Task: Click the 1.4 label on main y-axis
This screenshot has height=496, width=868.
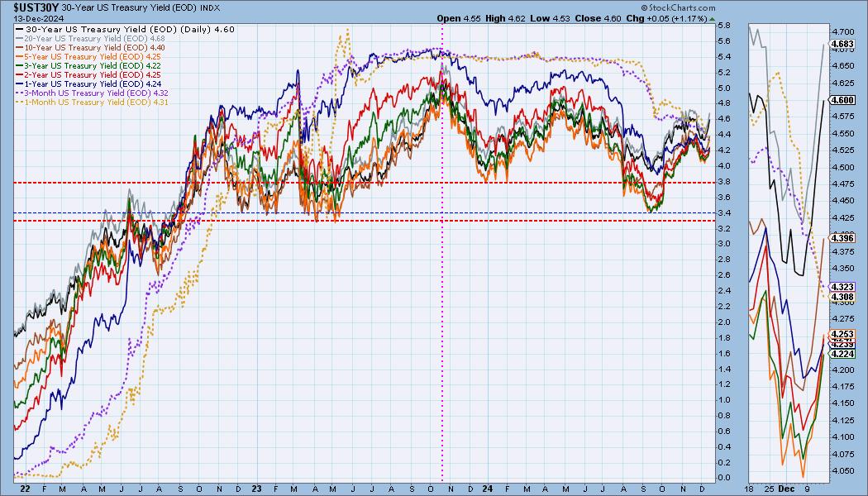Action: [x=723, y=370]
